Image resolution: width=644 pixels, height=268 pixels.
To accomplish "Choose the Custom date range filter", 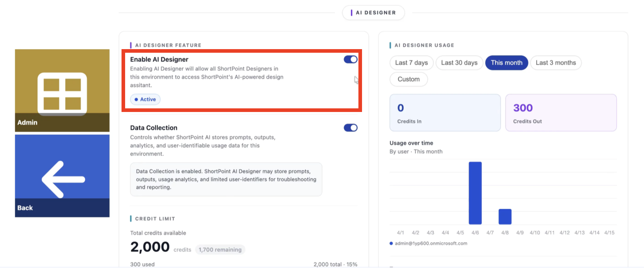I will point(409,79).
